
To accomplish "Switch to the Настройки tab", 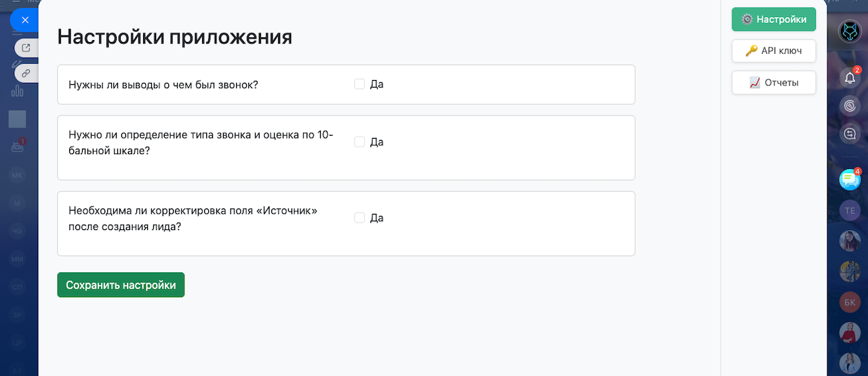I will (x=774, y=20).
